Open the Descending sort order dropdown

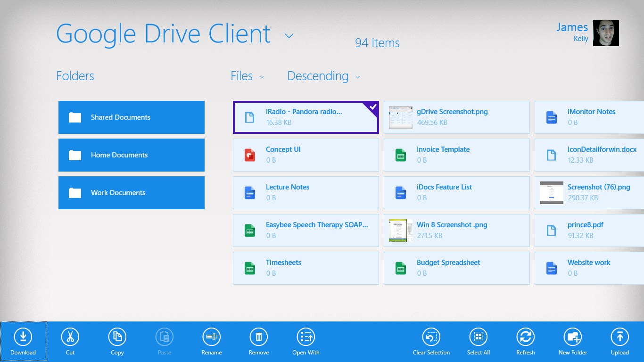323,76
